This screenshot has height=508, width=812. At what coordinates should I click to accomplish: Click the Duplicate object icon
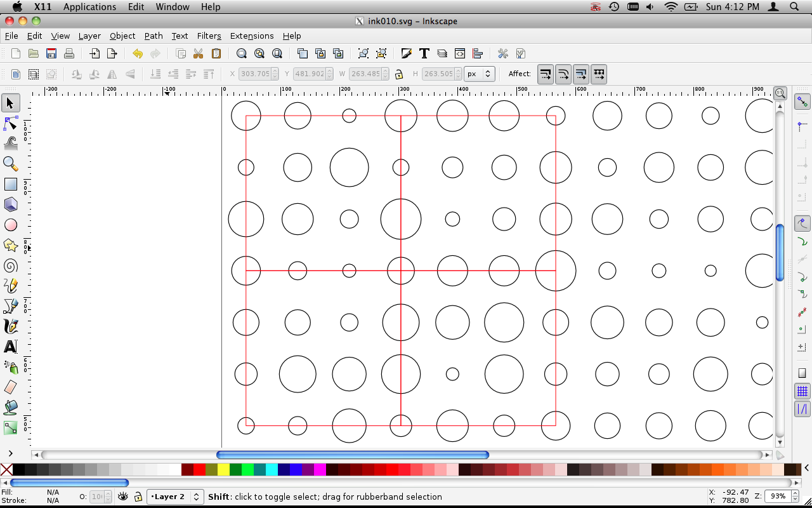(x=303, y=53)
